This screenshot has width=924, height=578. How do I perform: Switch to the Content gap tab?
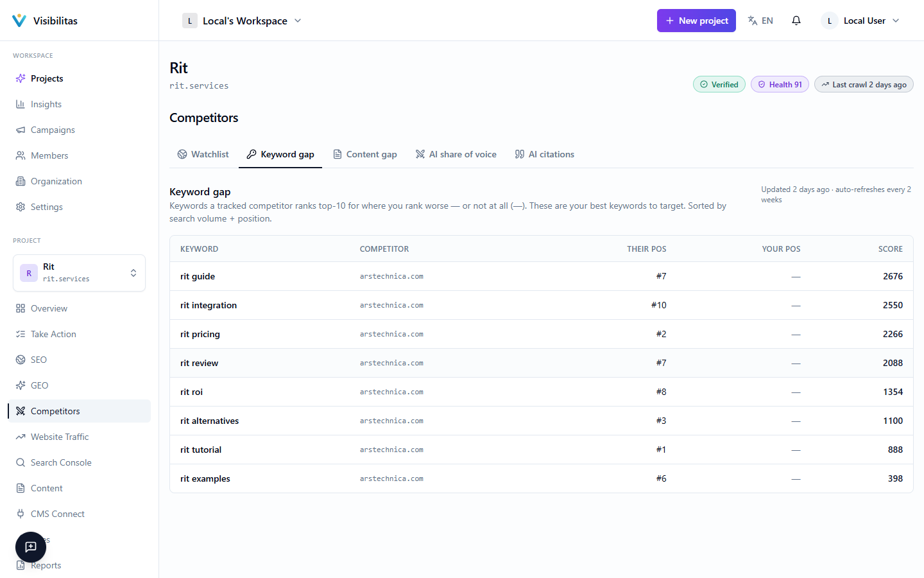tap(364, 154)
